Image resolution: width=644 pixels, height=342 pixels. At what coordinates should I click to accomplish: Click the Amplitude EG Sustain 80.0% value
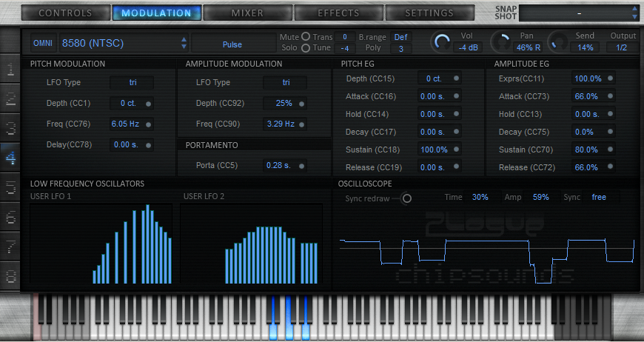tap(586, 150)
